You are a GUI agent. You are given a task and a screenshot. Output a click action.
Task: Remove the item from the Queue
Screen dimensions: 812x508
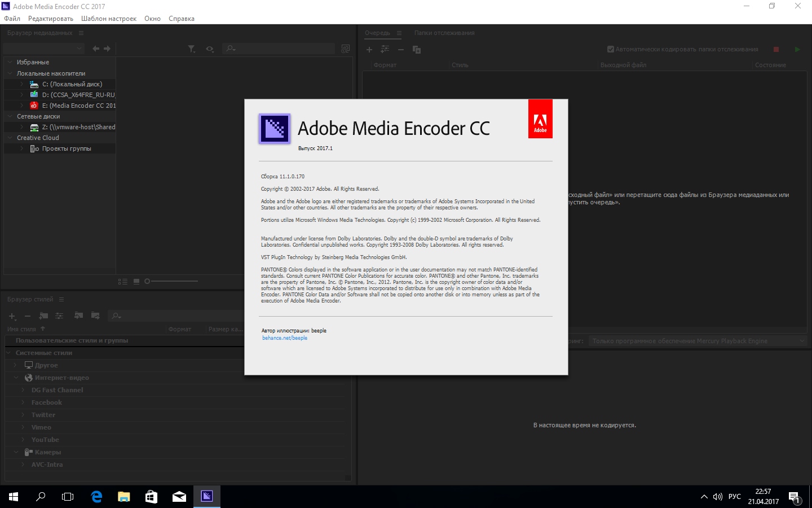click(x=401, y=50)
